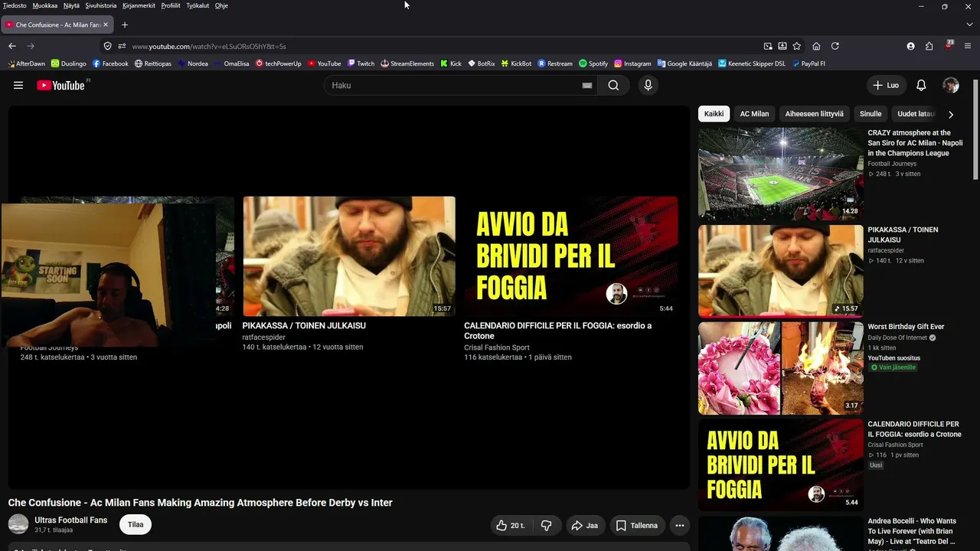Open the Firefox account icon
This screenshot has width=980, height=551.
[x=910, y=46]
